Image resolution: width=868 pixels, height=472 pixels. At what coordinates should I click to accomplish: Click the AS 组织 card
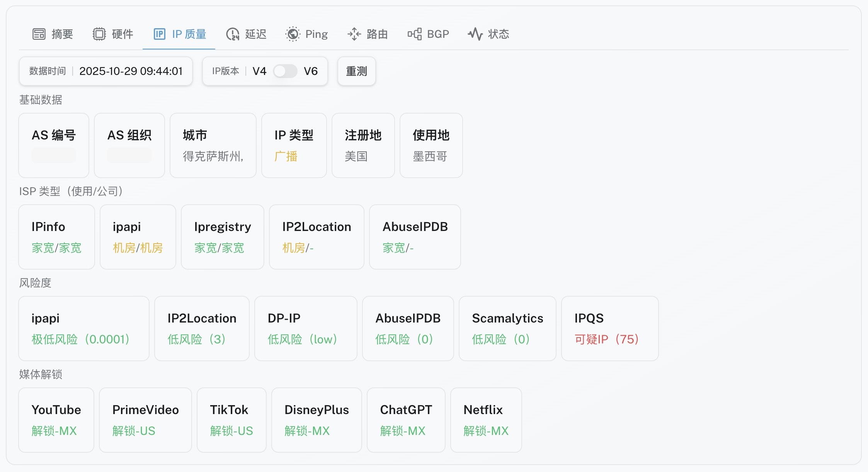[129, 145]
